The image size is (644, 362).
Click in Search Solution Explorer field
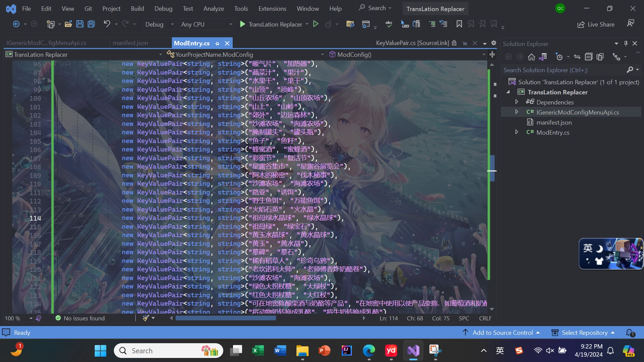563,70
